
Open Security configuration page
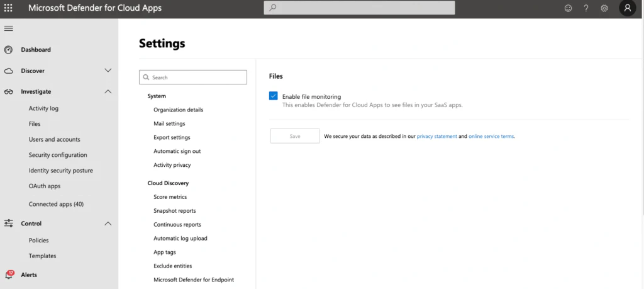[x=58, y=155]
